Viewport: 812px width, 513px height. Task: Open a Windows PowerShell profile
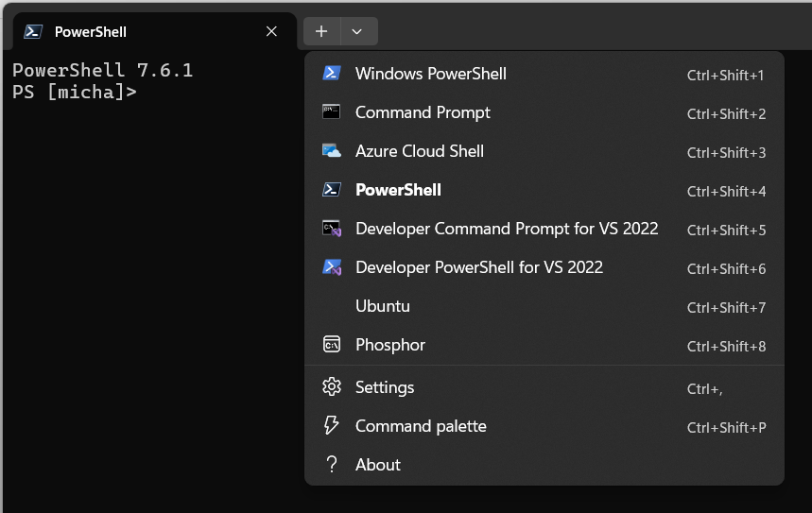pyautogui.click(x=544, y=74)
